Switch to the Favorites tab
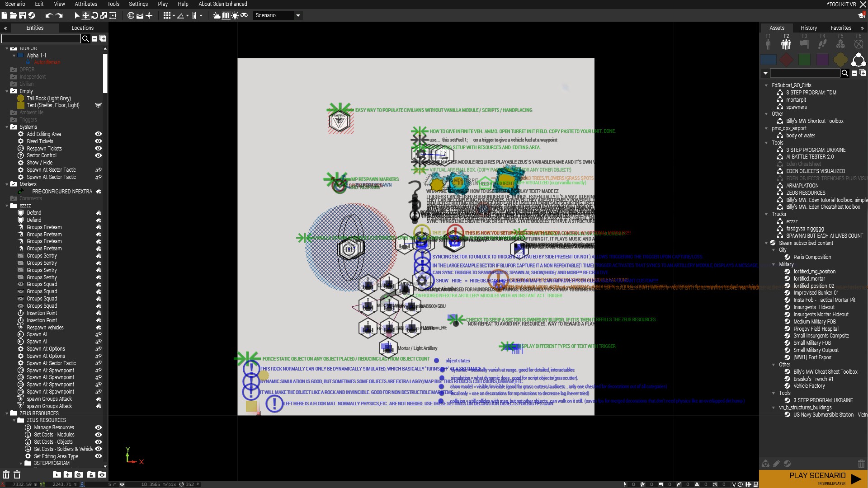This screenshot has height=488, width=868. 841,28
